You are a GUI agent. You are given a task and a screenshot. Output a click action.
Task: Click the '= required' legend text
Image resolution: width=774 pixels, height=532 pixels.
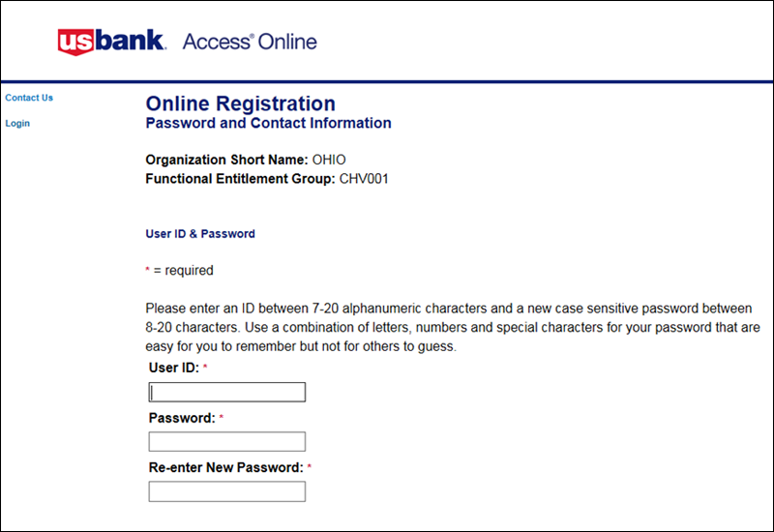(183, 271)
